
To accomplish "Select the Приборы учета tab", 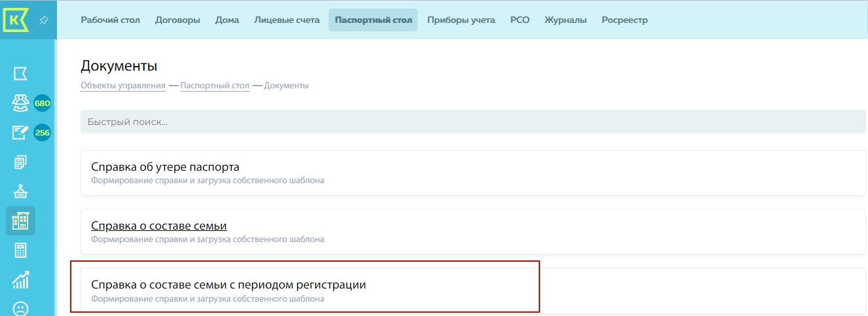I will (461, 20).
